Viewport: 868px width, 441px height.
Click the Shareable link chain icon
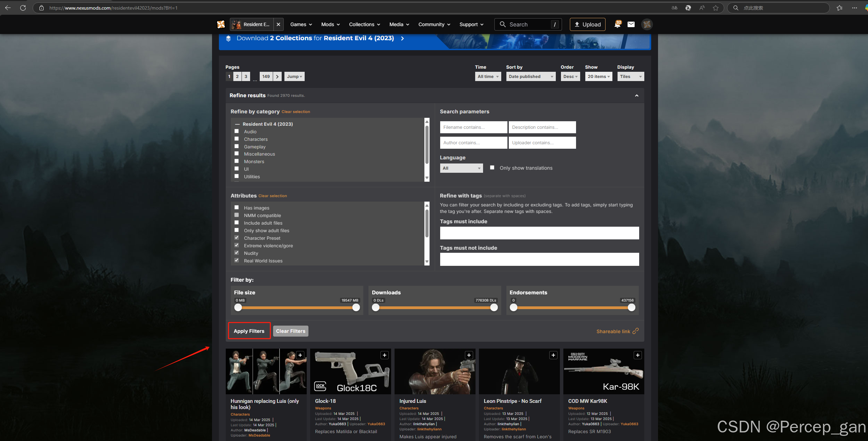(x=636, y=331)
